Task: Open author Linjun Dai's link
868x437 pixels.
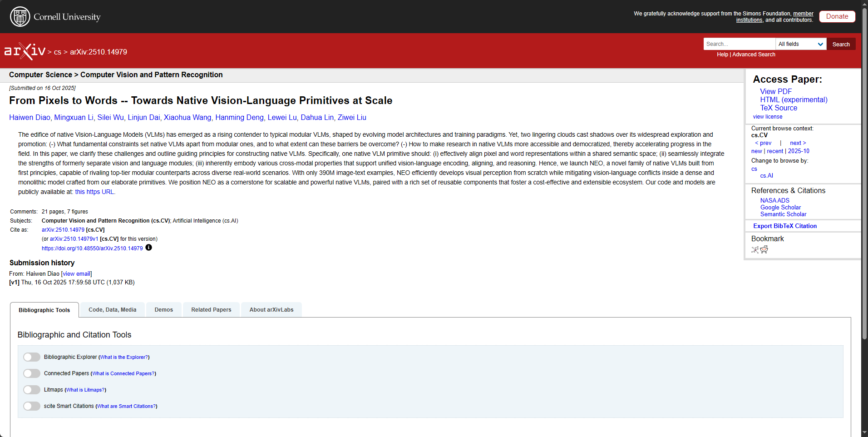Action: [144, 117]
